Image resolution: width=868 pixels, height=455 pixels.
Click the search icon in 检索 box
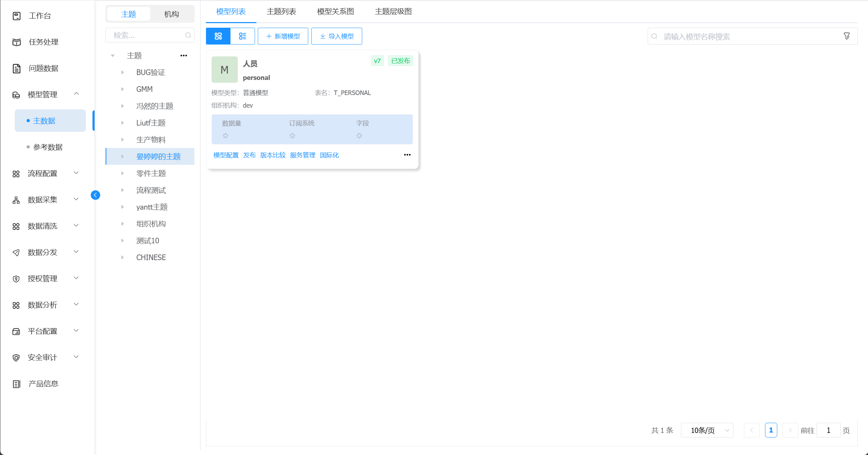(188, 35)
